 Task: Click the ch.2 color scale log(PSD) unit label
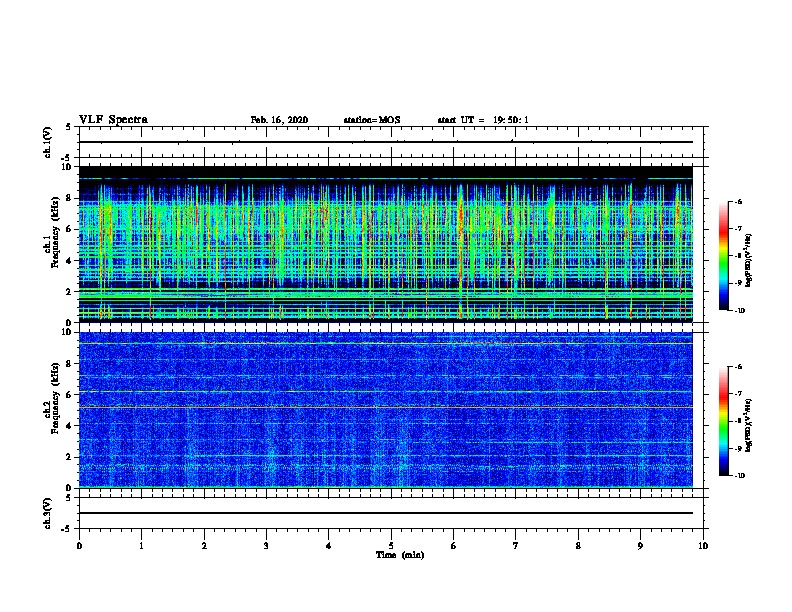tap(749, 425)
